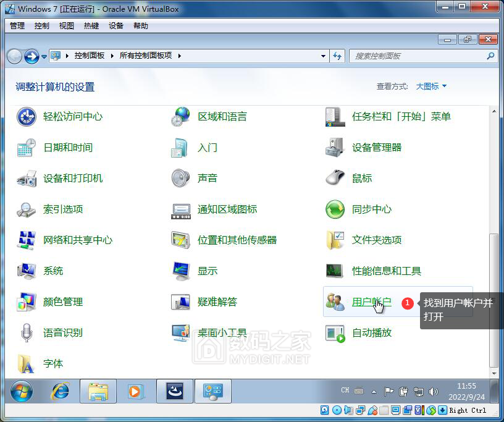Click the address bar refresh button
Viewport: 504px width, 422px height.
point(337,56)
